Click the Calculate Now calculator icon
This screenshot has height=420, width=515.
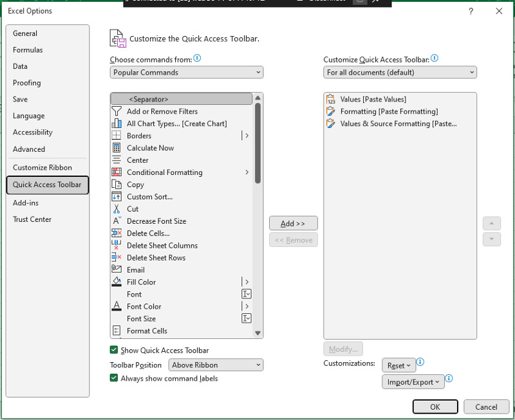[x=117, y=148]
